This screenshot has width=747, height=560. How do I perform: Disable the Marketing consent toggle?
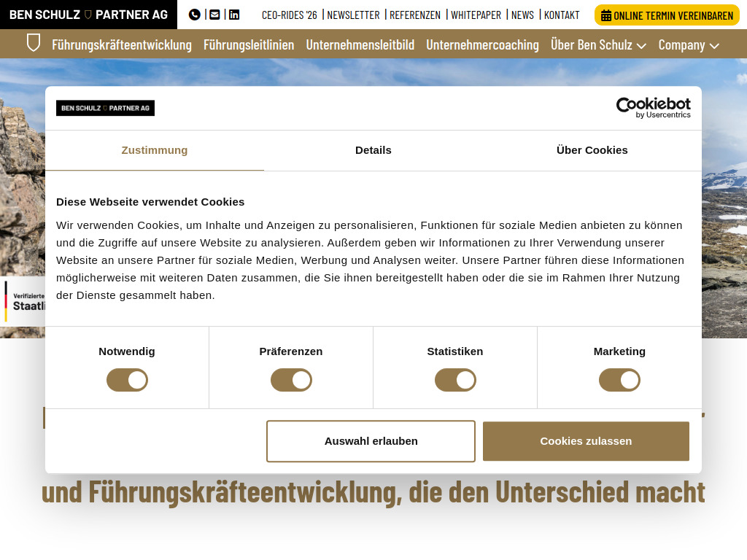(619, 380)
